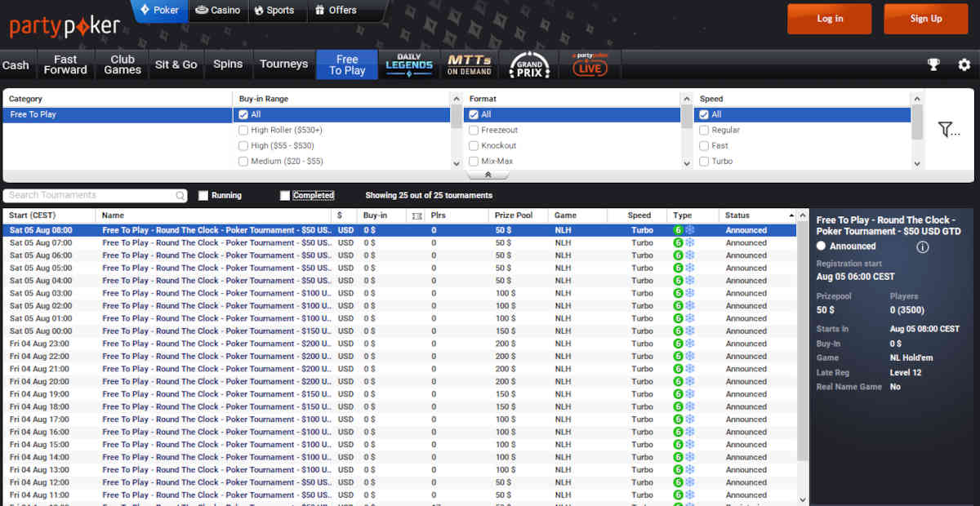Tick the Running checkbox
980x506 pixels.
[x=203, y=196]
